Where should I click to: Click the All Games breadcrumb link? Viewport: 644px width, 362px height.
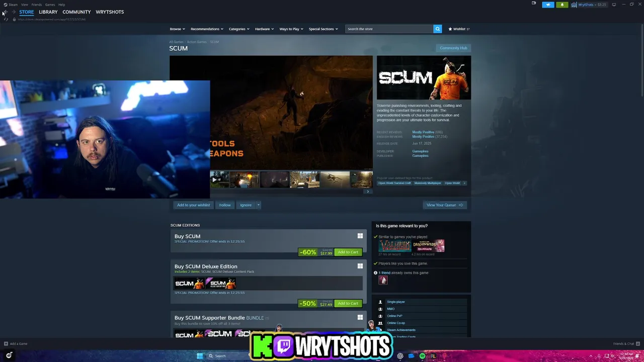pos(176,42)
